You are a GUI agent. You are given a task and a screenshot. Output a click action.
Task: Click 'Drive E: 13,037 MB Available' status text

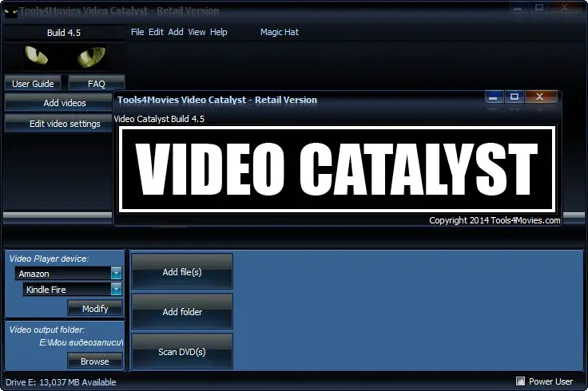pos(61,382)
